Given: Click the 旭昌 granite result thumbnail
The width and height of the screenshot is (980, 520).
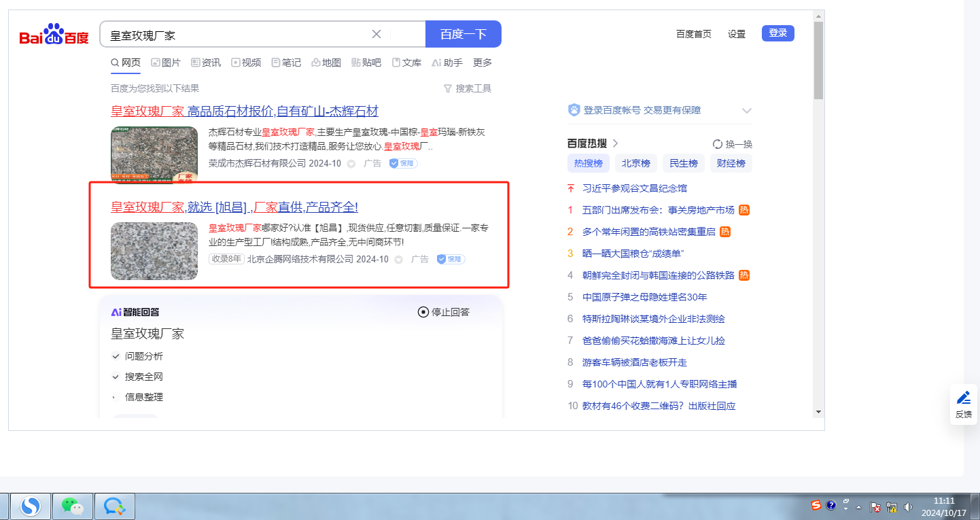Looking at the screenshot, I should [154, 251].
